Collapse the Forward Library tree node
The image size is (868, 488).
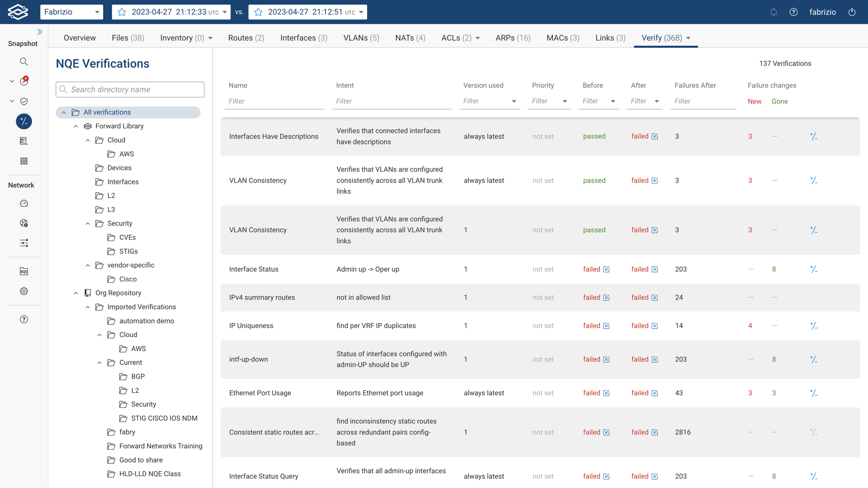click(76, 126)
